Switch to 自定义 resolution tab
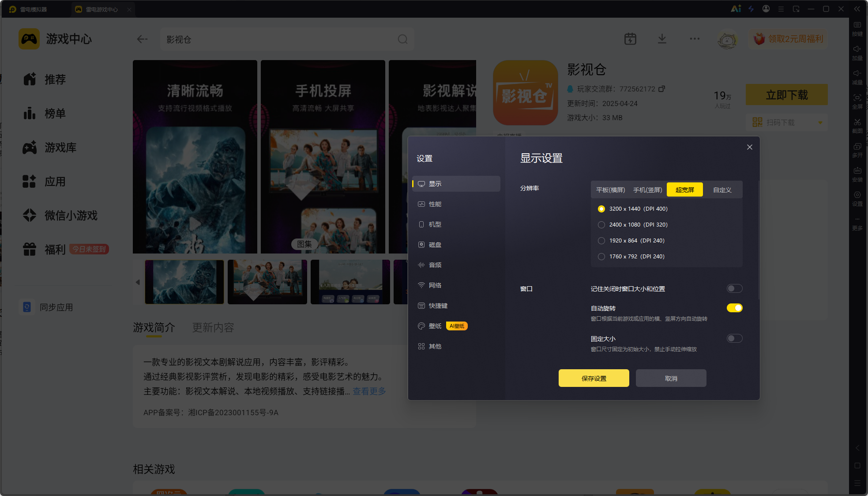Image resolution: width=868 pixels, height=496 pixels. [722, 190]
